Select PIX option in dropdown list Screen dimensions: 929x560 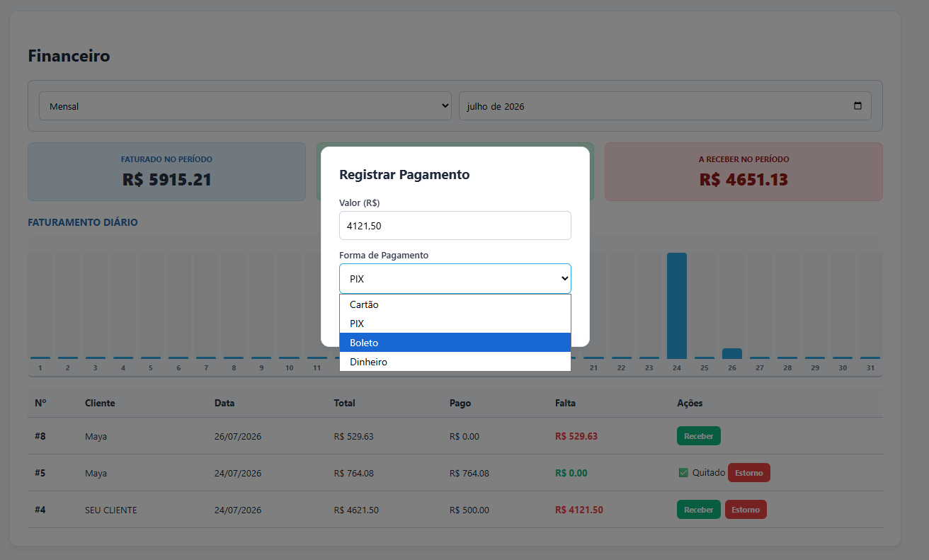(455, 324)
